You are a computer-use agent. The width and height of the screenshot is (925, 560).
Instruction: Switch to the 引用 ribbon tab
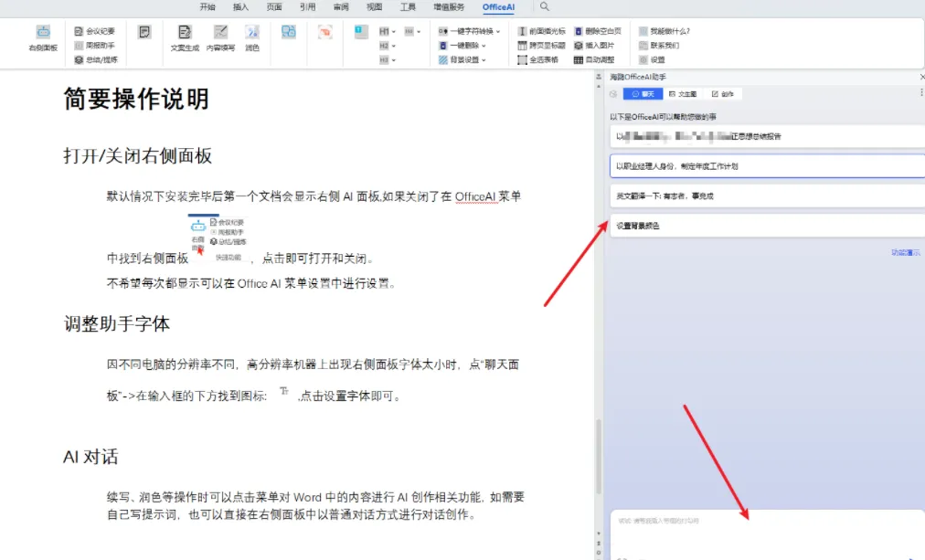[x=307, y=7]
